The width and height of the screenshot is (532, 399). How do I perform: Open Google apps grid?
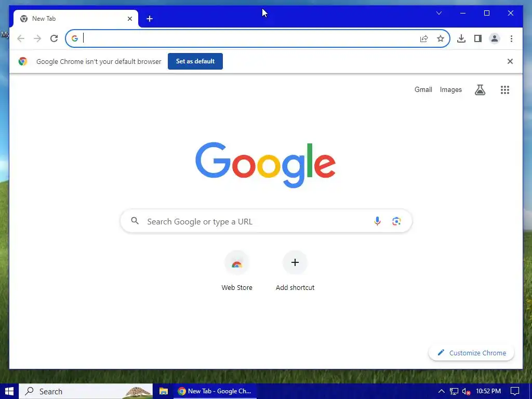pos(505,90)
